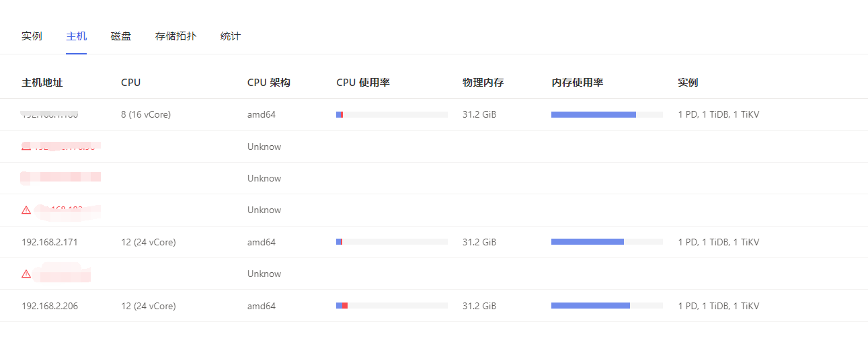
Task: Select the 主机 tab
Action: (76, 36)
